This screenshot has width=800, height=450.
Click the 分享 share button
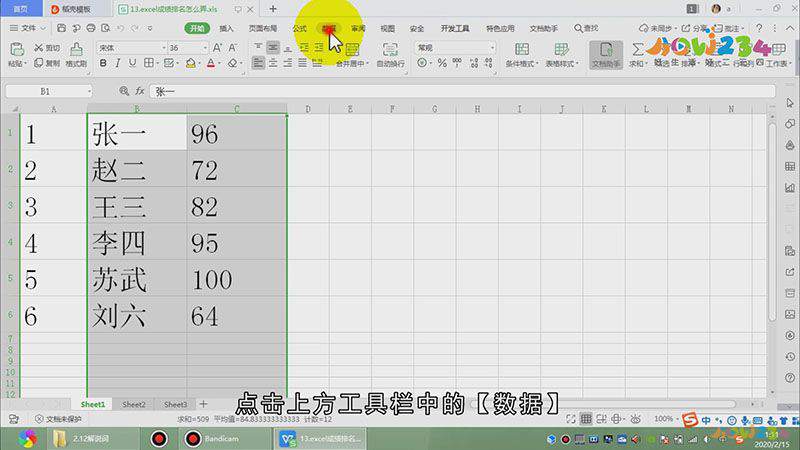coord(694,28)
